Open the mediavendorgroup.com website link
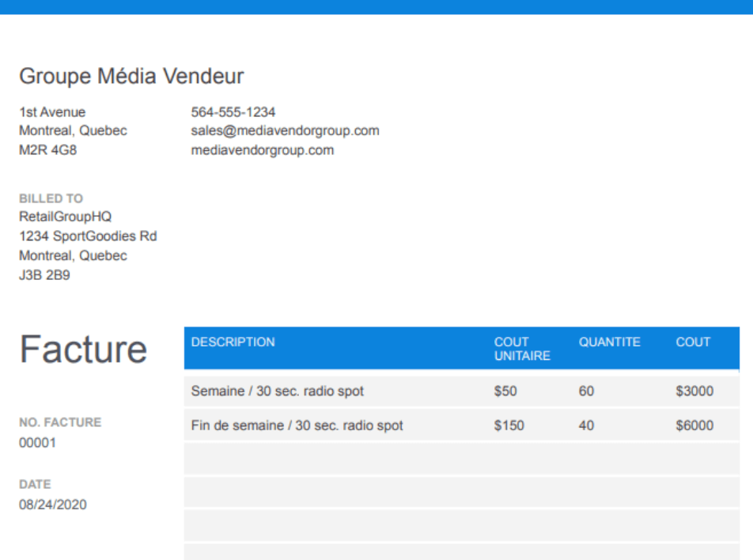 pos(262,149)
